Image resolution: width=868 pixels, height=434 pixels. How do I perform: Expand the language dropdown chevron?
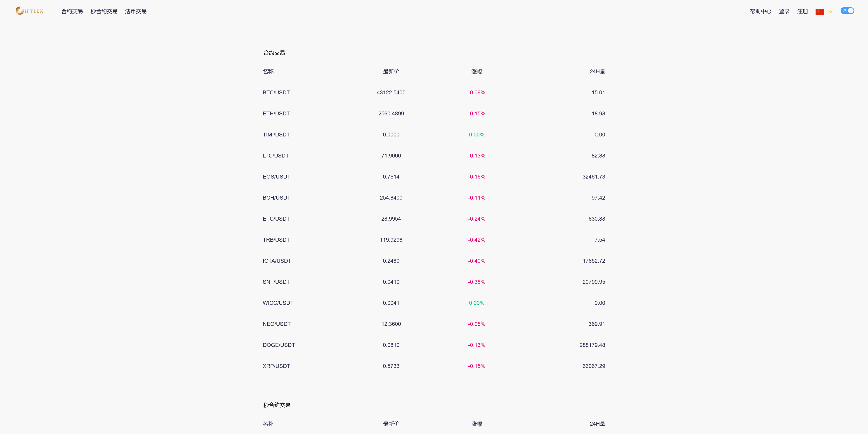pos(830,12)
